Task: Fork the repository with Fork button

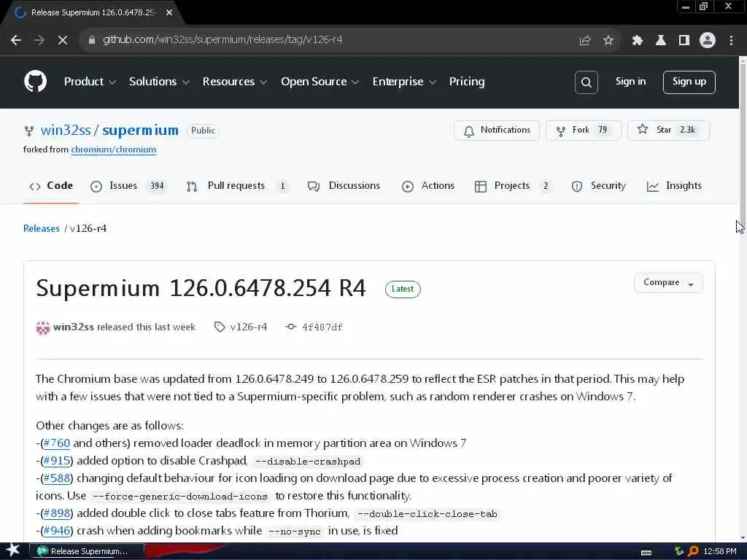Action: [583, 130]
